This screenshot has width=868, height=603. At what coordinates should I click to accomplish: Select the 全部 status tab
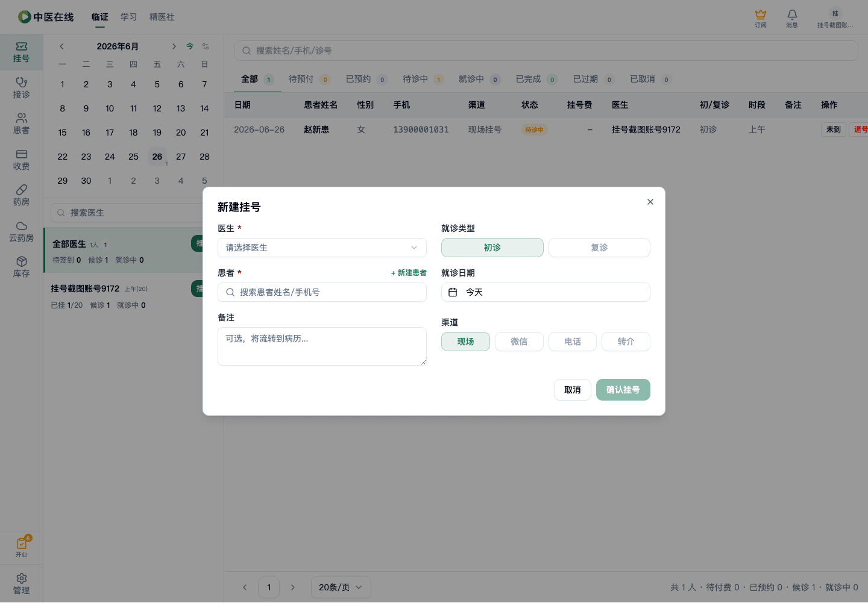click(257, 79)
